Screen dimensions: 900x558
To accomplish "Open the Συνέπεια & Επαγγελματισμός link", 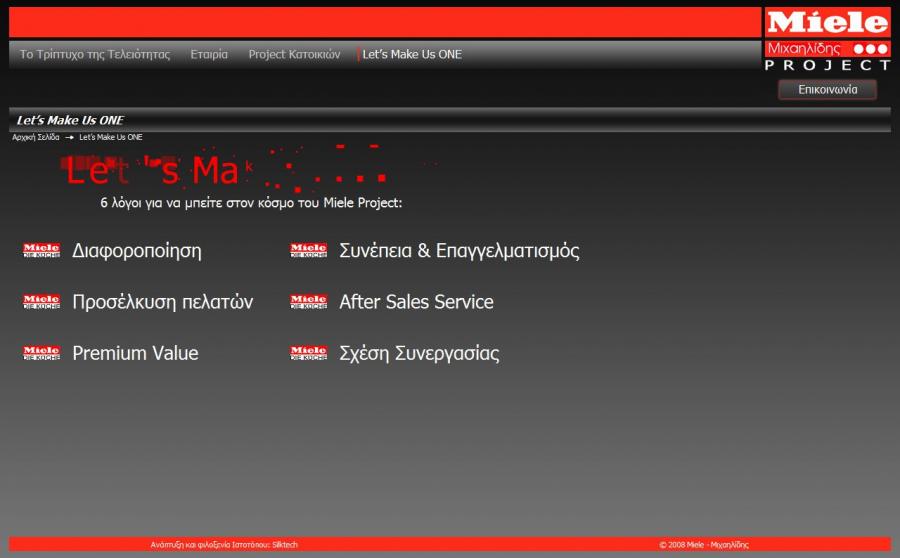I will (x=459, y=251).
